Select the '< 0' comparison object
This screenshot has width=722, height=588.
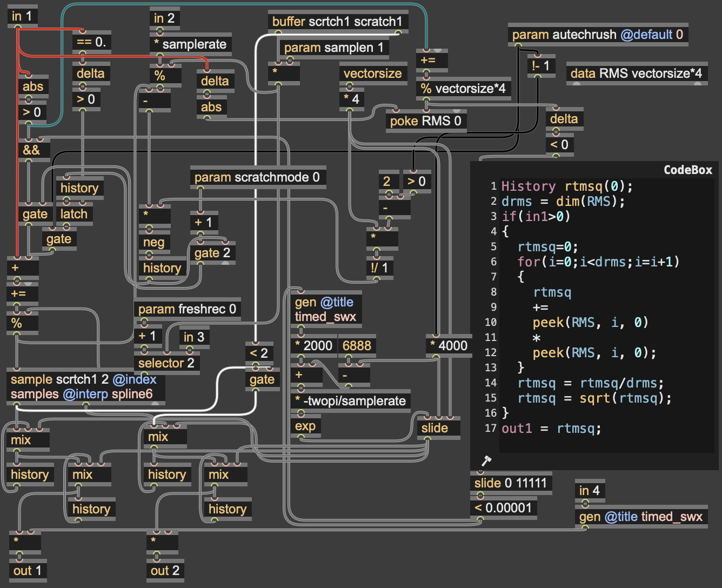coord(561,145)
